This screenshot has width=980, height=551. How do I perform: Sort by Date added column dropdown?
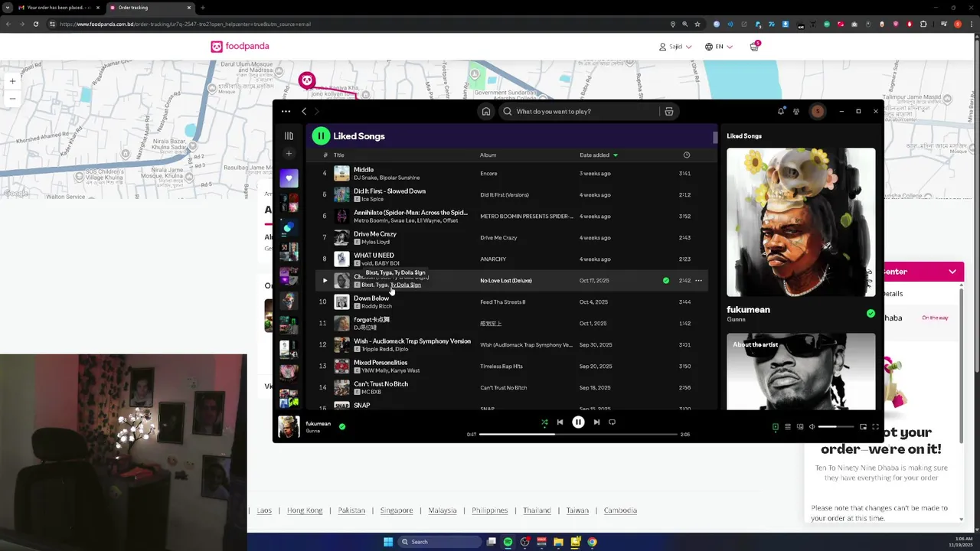coord(599,155)
